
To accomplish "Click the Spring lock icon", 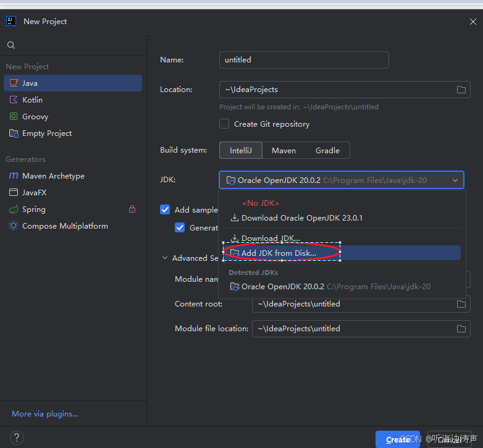I will point(132,209).
